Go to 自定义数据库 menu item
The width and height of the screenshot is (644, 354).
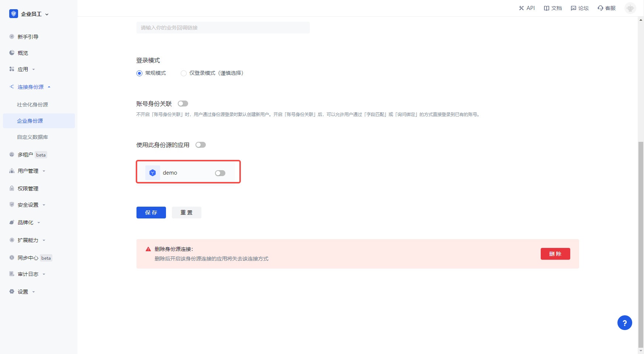pos(32,137)
